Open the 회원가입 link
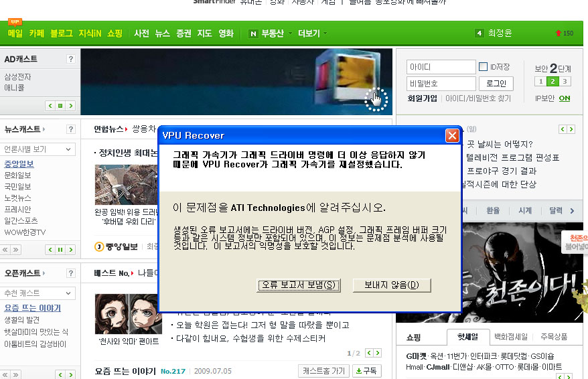 click(x=423, y=98)
